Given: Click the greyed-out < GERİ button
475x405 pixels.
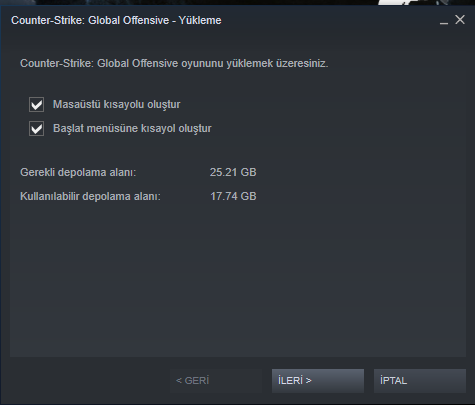Looking at the screenshot, I should pyautogui.click(x=216, y=380).
